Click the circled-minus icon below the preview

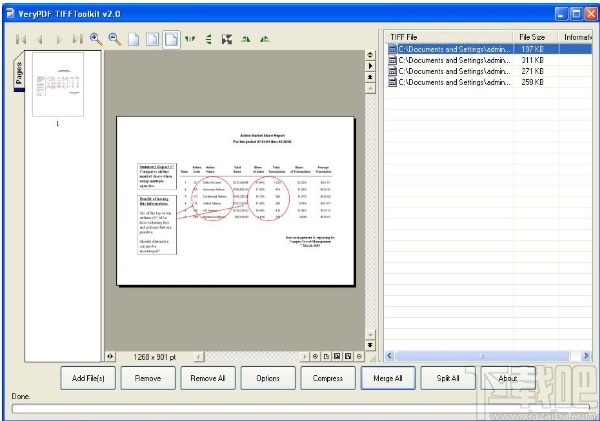[359, 357]
